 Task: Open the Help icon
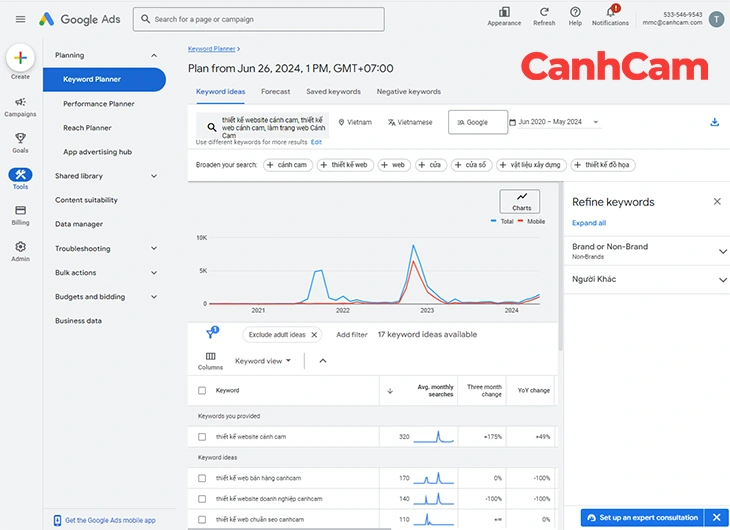(575, 16)
